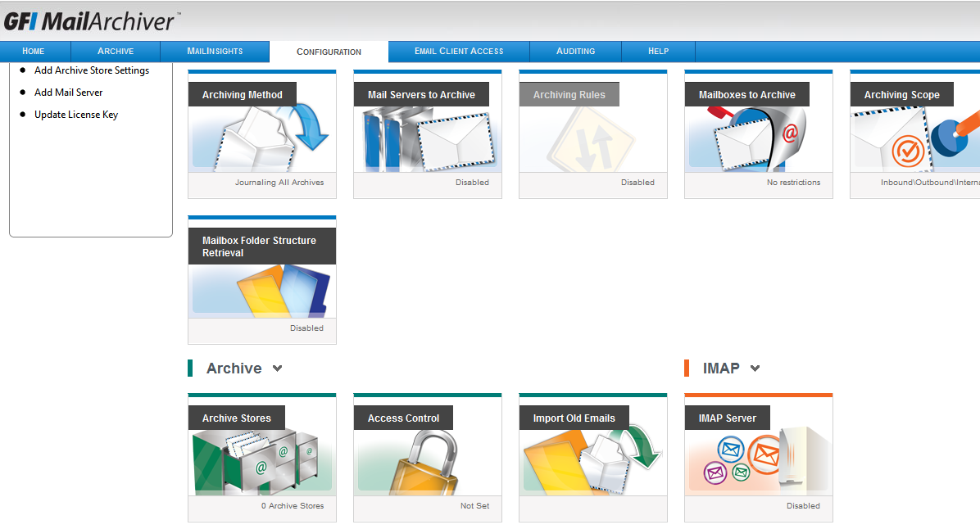Click the Disabled status under IMAP Server

click(x=803, y=506)
